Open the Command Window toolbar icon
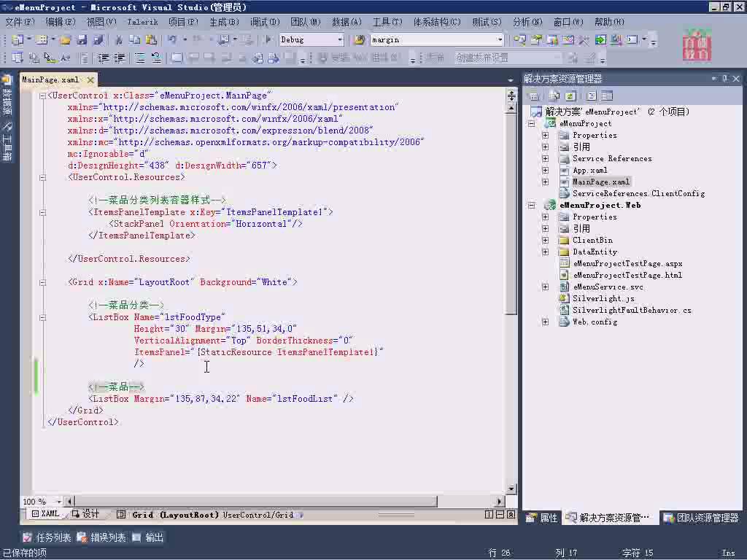The width and height of the screenshot is (747, 560). 632,40
